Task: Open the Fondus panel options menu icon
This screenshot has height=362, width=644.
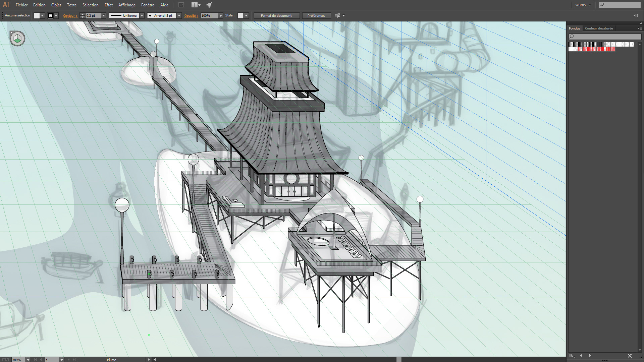Action: pos(640,28)
